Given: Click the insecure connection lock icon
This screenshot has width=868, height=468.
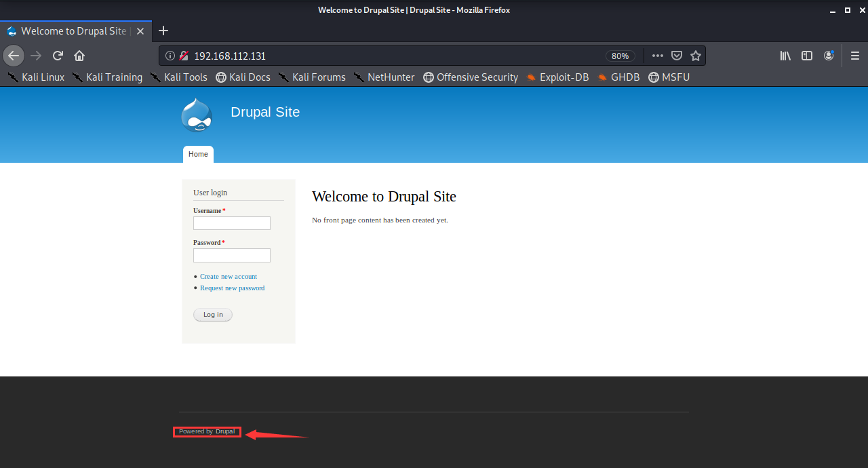Looking at the screenshot, I should [x=183, y=56].
